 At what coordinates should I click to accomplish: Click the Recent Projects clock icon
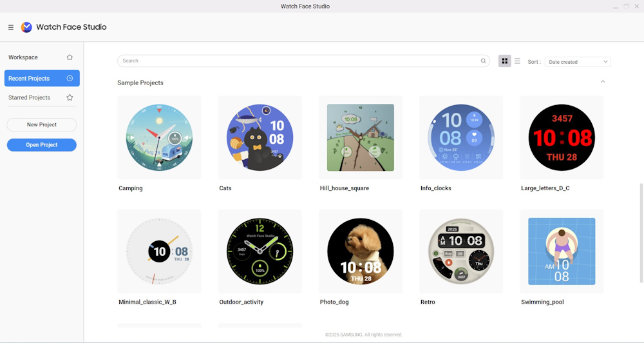[70, 79]
